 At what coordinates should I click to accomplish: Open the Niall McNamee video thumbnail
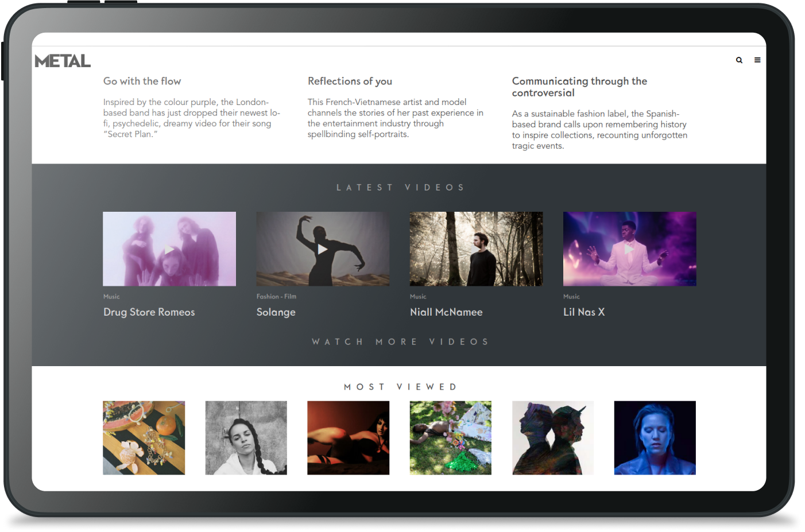pyautogui.click(x=476, y=249)
